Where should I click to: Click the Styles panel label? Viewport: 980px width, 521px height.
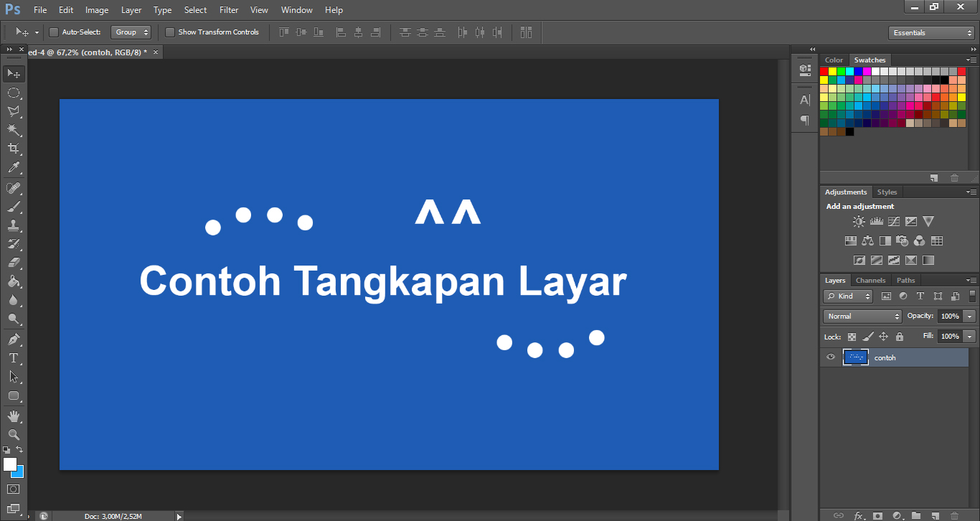tap(887, 192)
